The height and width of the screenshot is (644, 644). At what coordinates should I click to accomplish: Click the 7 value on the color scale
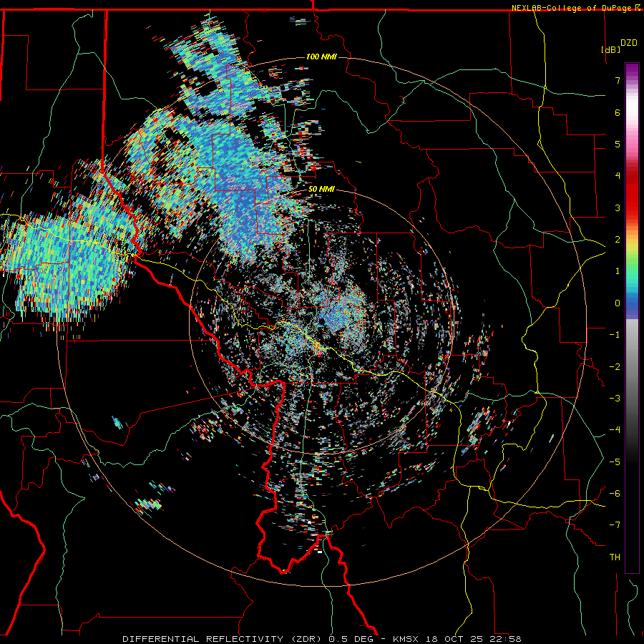618,80
